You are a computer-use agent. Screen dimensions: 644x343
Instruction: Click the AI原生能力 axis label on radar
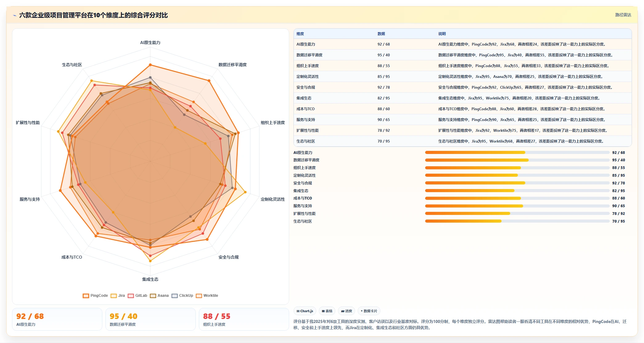coord(150,42)
